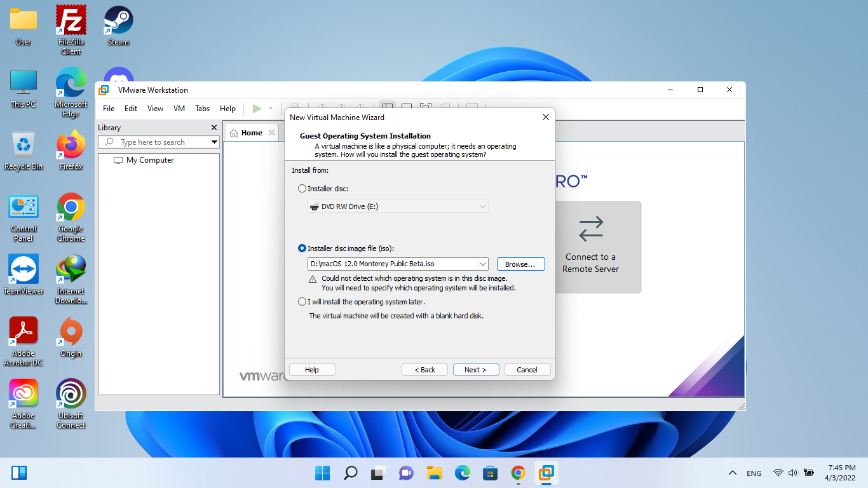Open the Tabs menu
The height and width of the screenshot is (488, 868).
click(203, 109)
